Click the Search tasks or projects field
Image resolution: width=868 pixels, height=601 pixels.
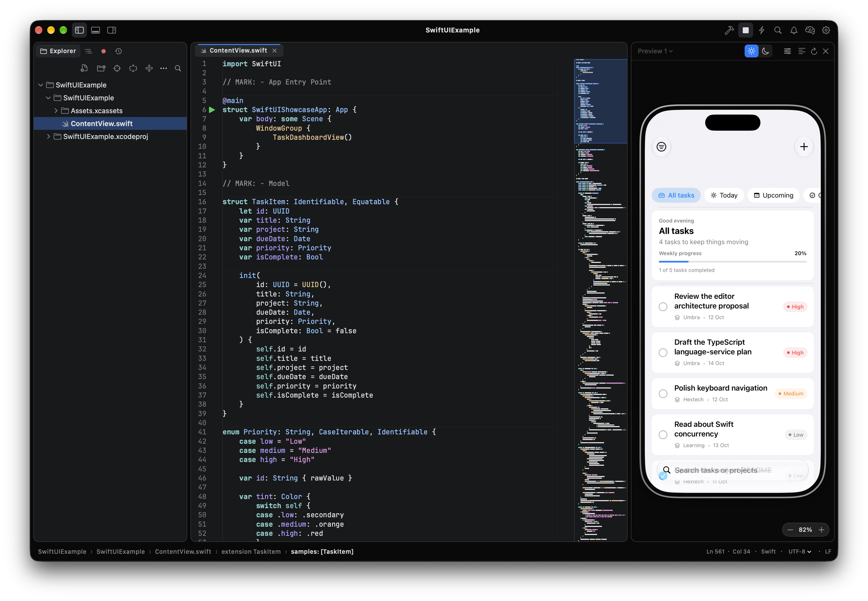click(733, 470)
